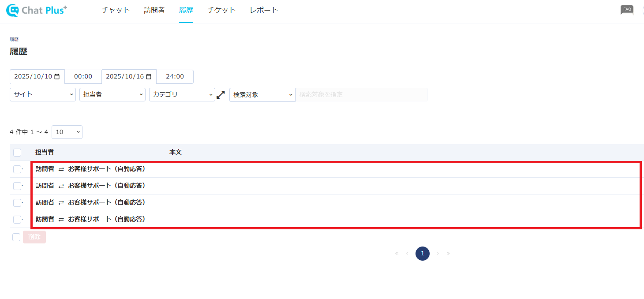Go to the first page double-arrow

[x=397, y=254]
